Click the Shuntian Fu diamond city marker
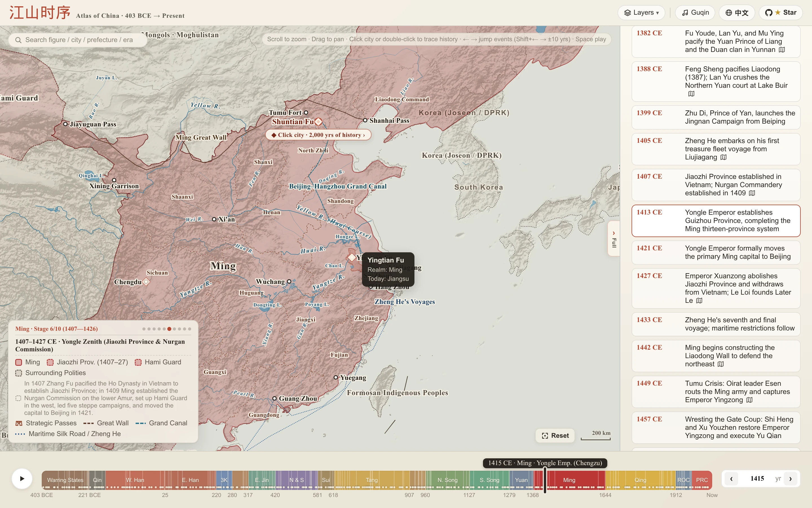 (x=318, y=122)
